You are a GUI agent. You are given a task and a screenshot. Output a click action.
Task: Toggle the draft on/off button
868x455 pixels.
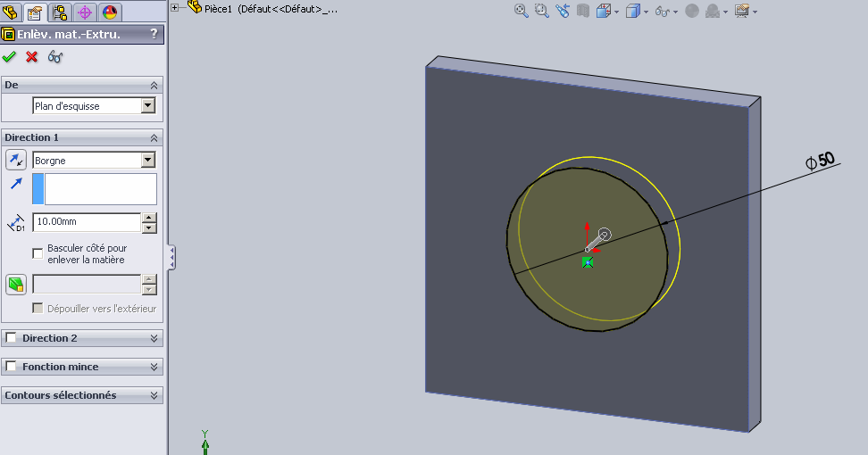pos(16,285)
